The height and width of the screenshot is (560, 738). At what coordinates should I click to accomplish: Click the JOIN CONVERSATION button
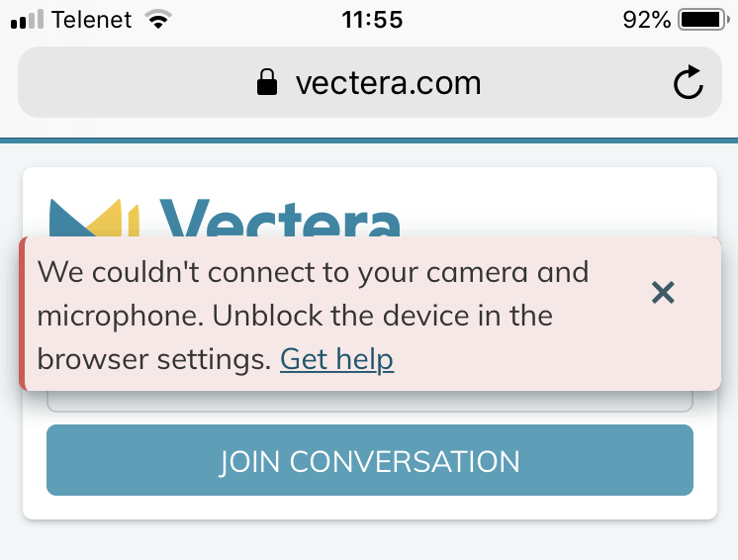[x=369, y=460]
